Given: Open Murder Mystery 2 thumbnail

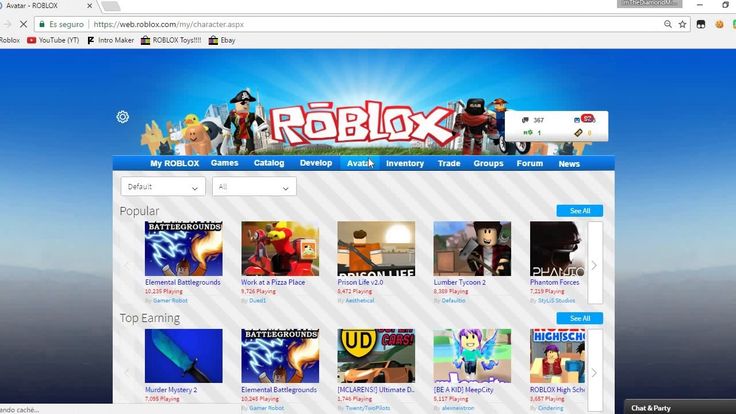Looking at the screenshot, I should click(x=184, y=356).
